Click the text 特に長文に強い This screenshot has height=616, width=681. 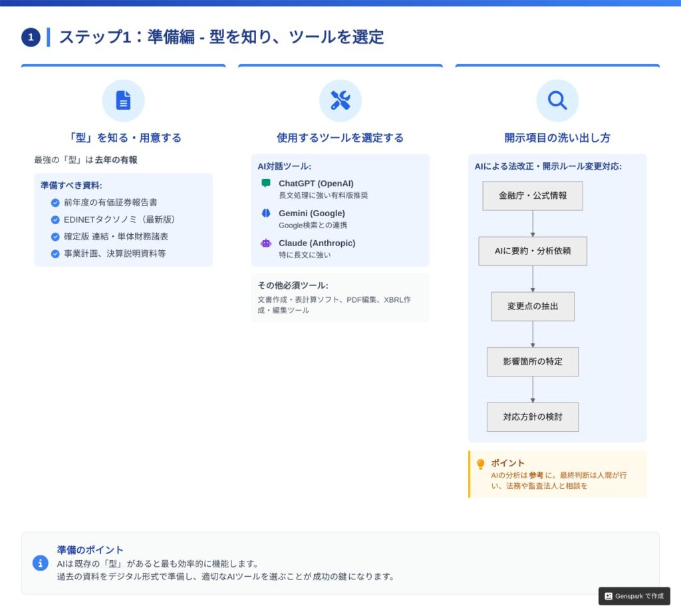coord(305,255)
